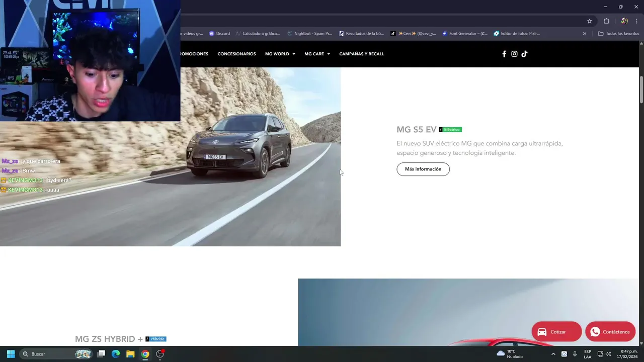Image resolution: width=644 pixels, height=362 pixels.
Task: Open the volume speaker tray icon
Action: [x=608, y=354]
